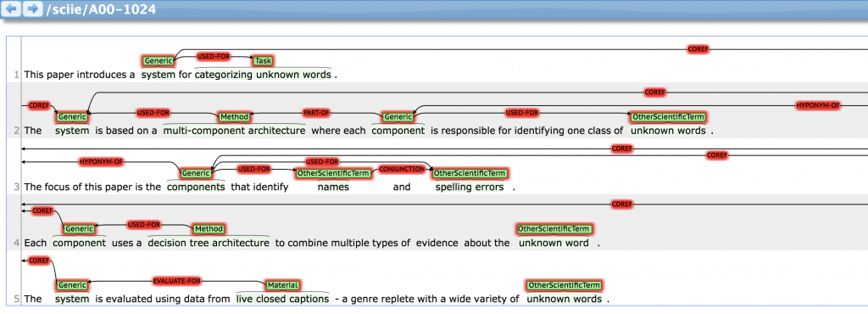Select Generic label above component in sentence 4
This screenshot has width=868, height=314.
pyautogui.click(x=80, y=229)
